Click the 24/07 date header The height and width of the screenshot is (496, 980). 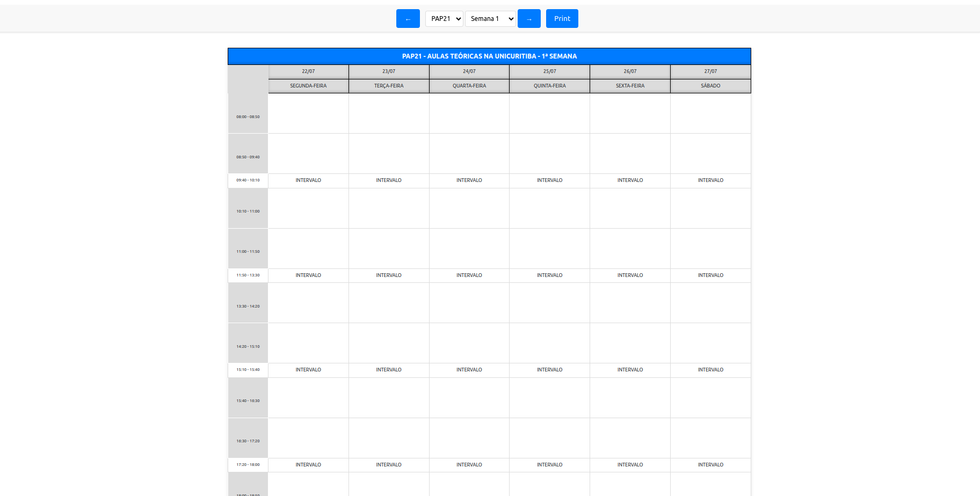pos(469,71)
